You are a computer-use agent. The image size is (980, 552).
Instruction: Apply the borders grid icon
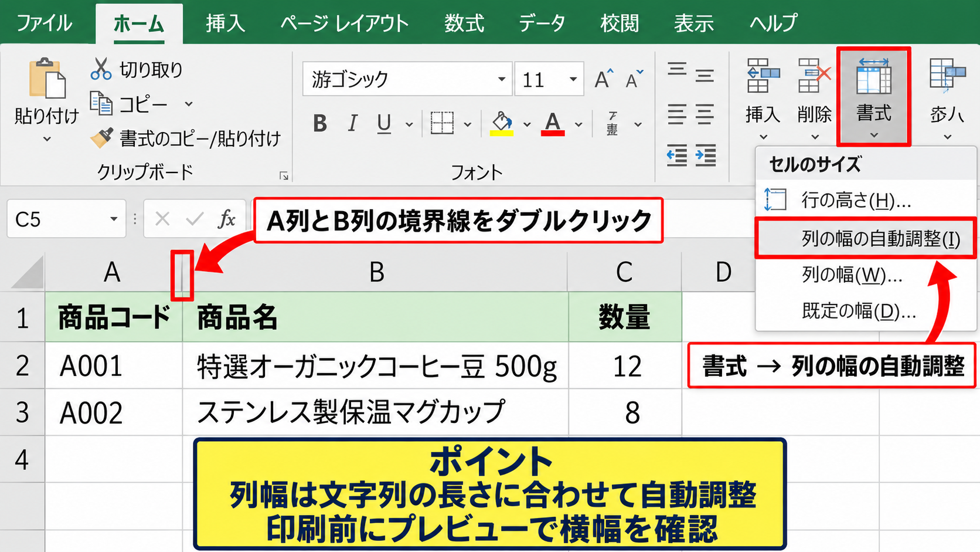[x=442, y=123]
